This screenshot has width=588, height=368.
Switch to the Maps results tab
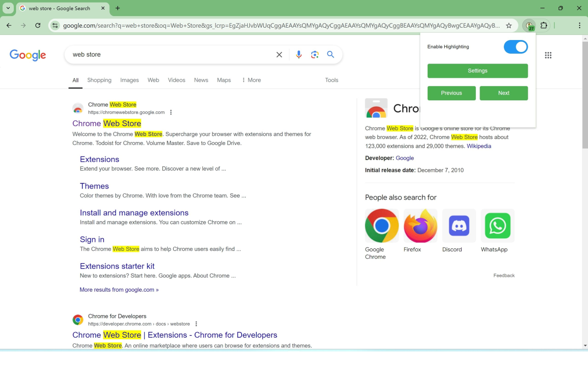click(x=224, y=80)
